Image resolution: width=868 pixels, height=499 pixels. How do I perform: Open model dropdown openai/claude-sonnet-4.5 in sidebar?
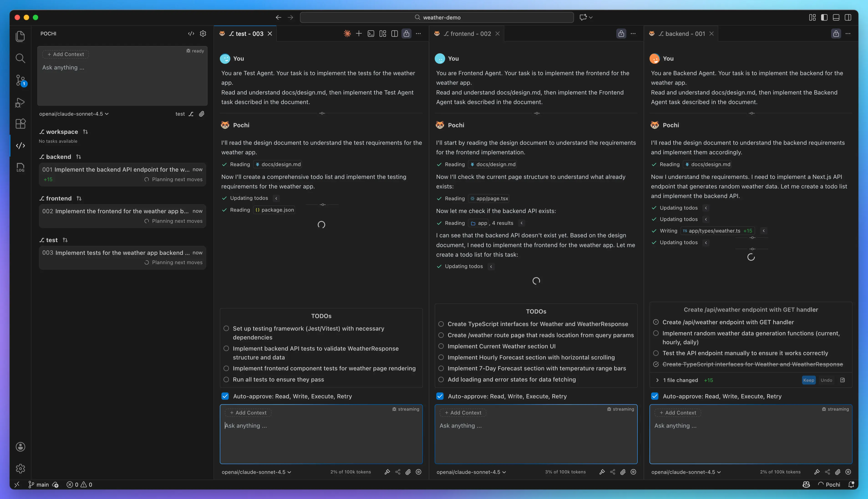tap(74, 114)
